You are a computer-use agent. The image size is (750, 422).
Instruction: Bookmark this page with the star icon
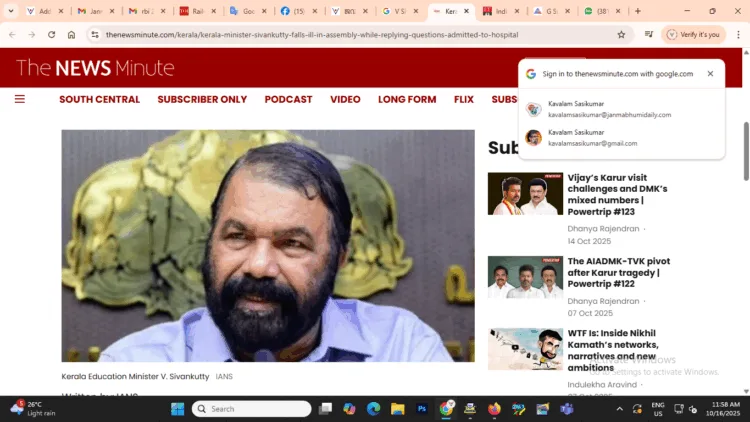(x=621, y=34)
